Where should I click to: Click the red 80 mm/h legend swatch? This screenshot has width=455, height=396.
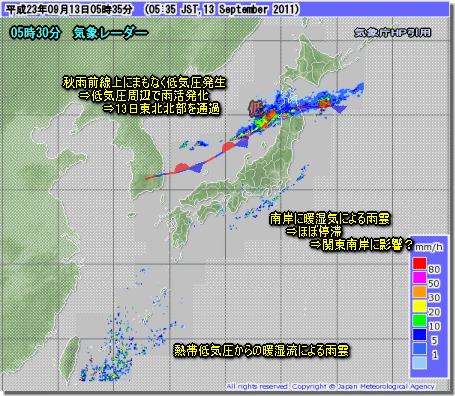420,263
